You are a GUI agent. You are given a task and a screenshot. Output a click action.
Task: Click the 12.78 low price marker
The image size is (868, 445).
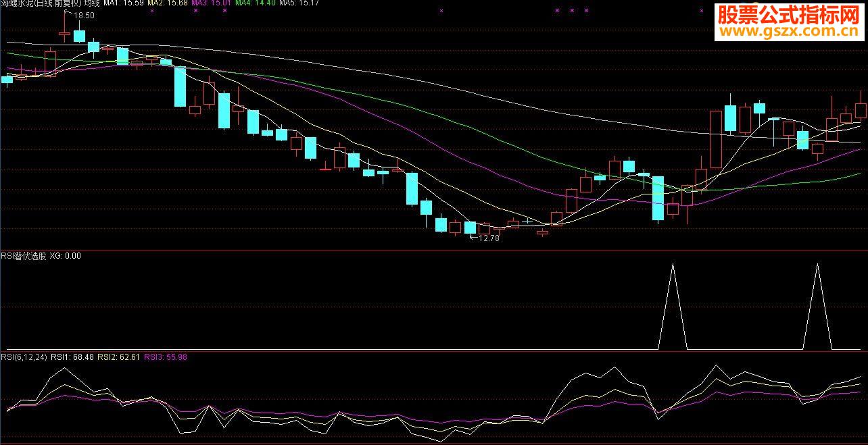(x=488, y=238)
